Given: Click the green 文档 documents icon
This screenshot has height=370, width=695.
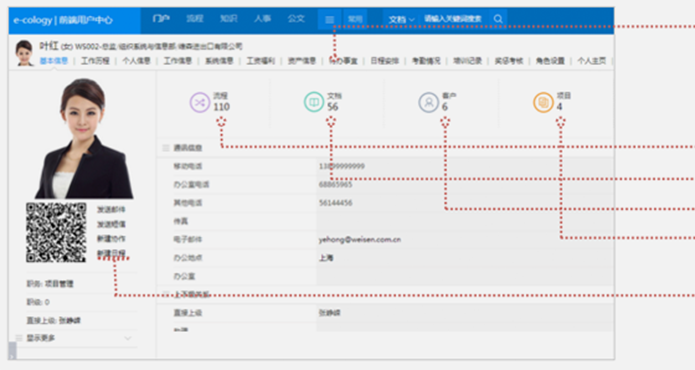Looking at the screenshot, I should (x=314, y=102).
